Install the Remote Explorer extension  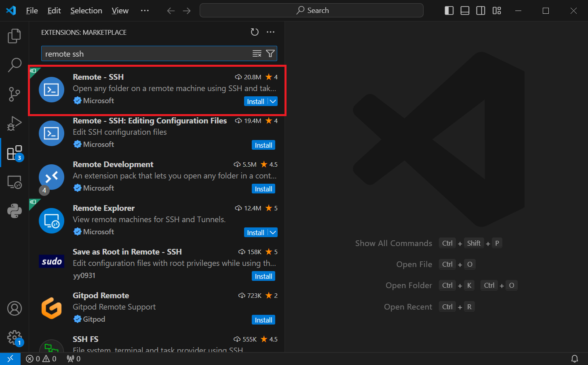click(x=255, y=233)
